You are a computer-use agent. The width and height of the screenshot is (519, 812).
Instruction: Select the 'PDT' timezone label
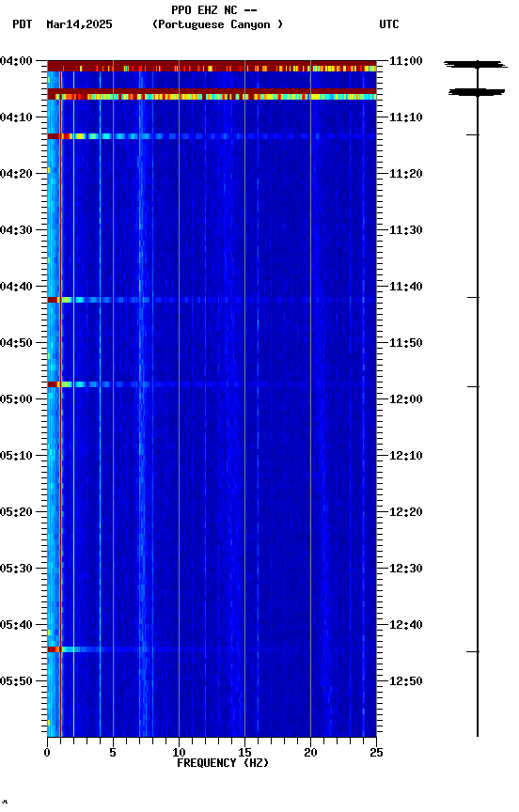pos(23,24)
